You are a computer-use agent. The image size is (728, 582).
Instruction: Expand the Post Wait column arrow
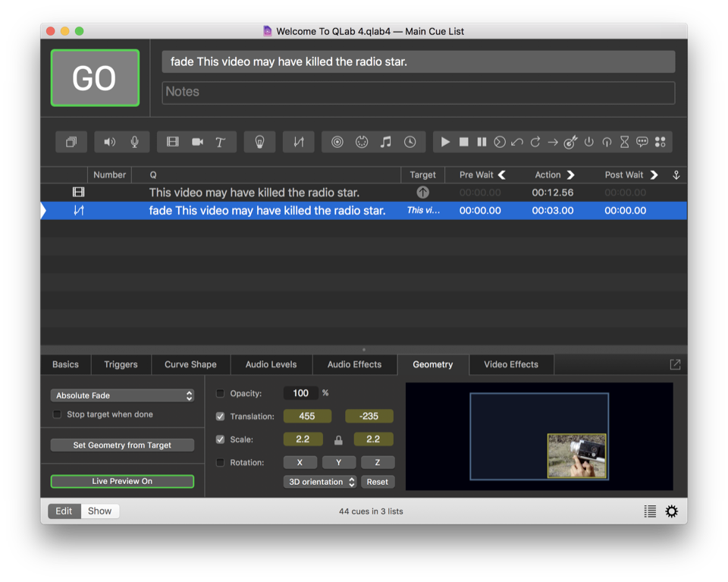click(x=654, y=175)
